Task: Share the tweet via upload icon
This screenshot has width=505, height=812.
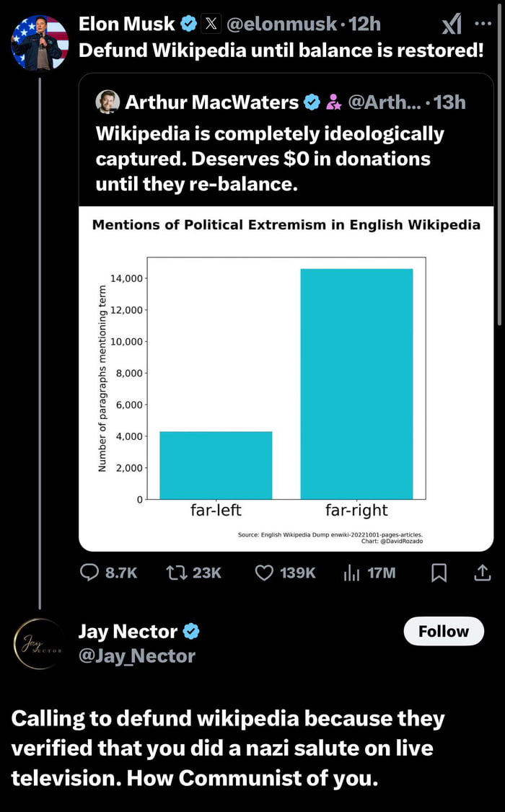Action: click(483, 573)
